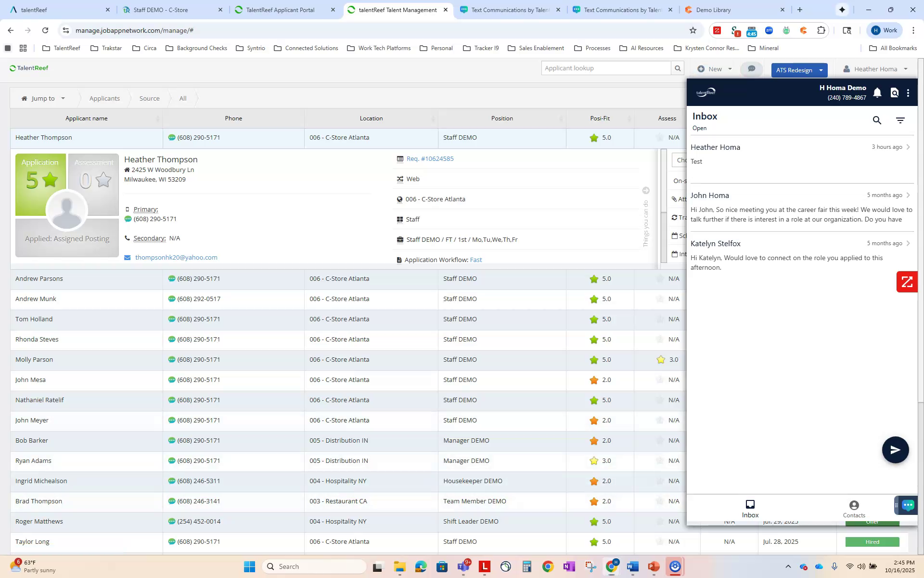The image size is (924, 578).
Task: Search within the Inbox
Action: (x=877, y=120)
